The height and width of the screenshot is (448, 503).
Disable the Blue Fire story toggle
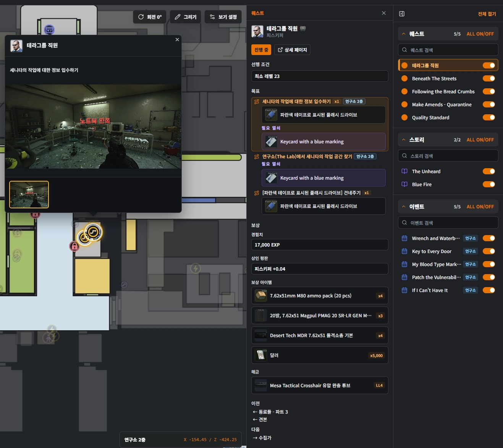(x=489, y=184)
